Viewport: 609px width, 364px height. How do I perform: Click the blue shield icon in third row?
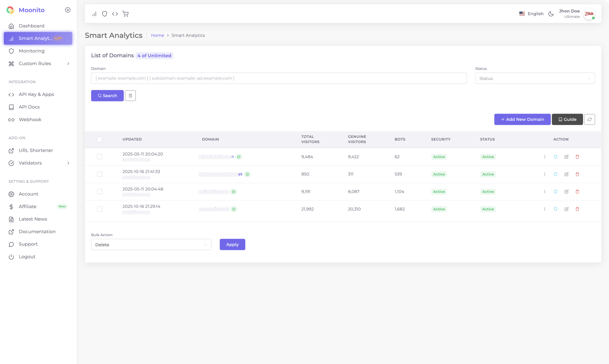click(x=556, y=192)
